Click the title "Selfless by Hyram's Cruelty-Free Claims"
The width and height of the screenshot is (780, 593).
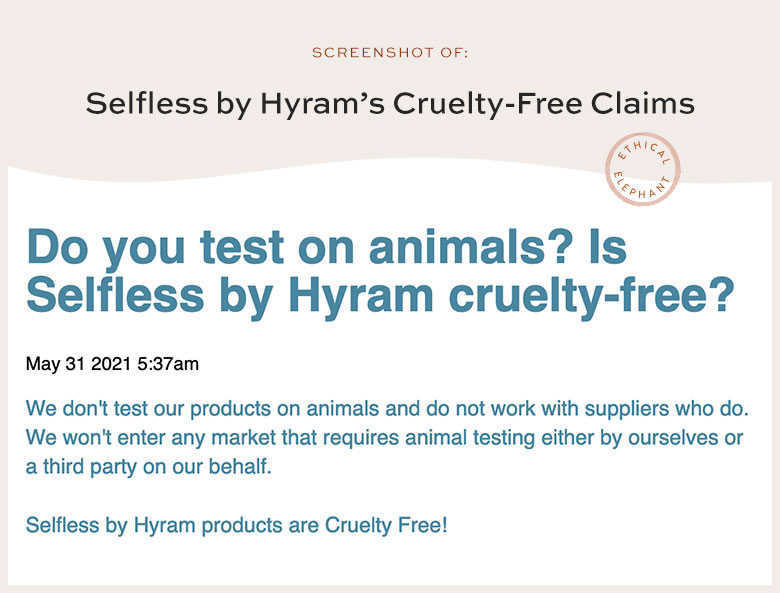click(x=390, y=104)
